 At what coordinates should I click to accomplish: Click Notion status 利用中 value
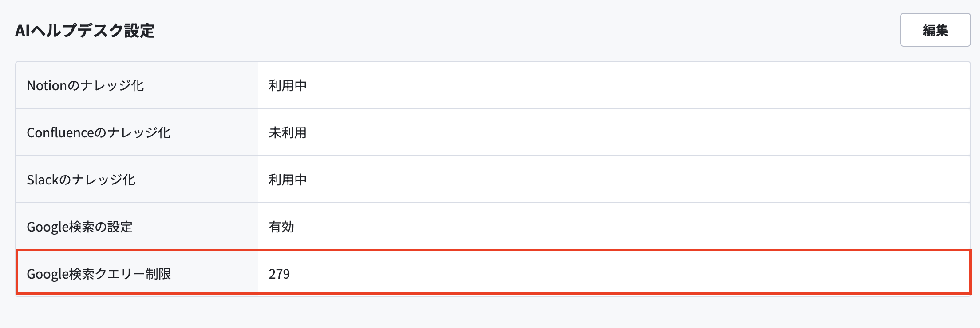[288, 85]
